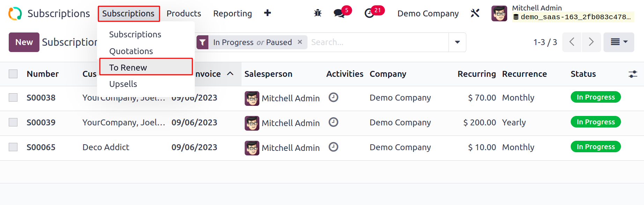Select Quotations in the dropdown menu
Viewport: 644px width, 205px height.
pos(131,51)
